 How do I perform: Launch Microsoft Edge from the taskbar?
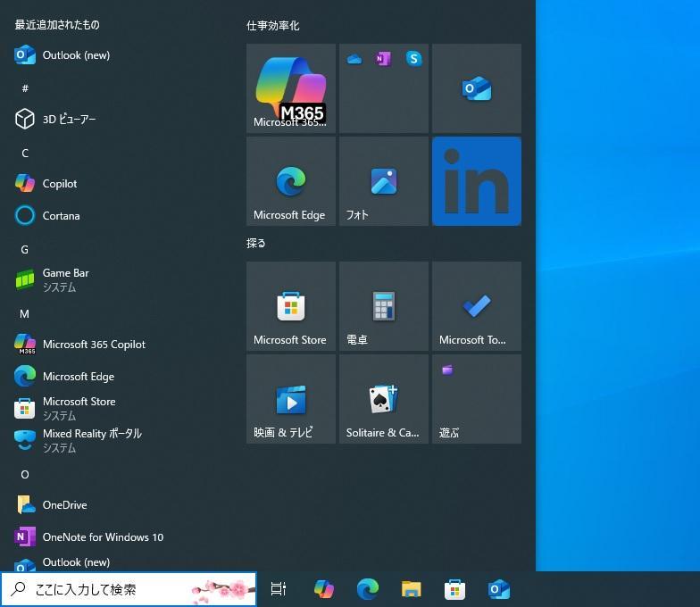click(x=368, y=589)
